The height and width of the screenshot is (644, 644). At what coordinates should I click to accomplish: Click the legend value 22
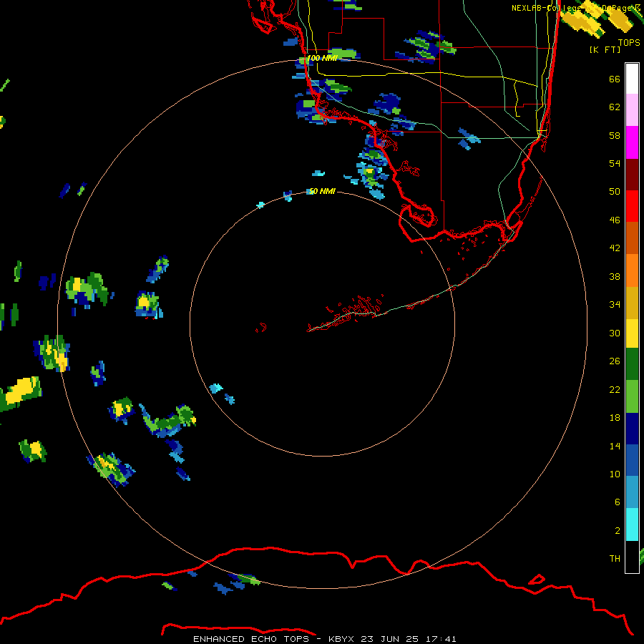(615, 390)
